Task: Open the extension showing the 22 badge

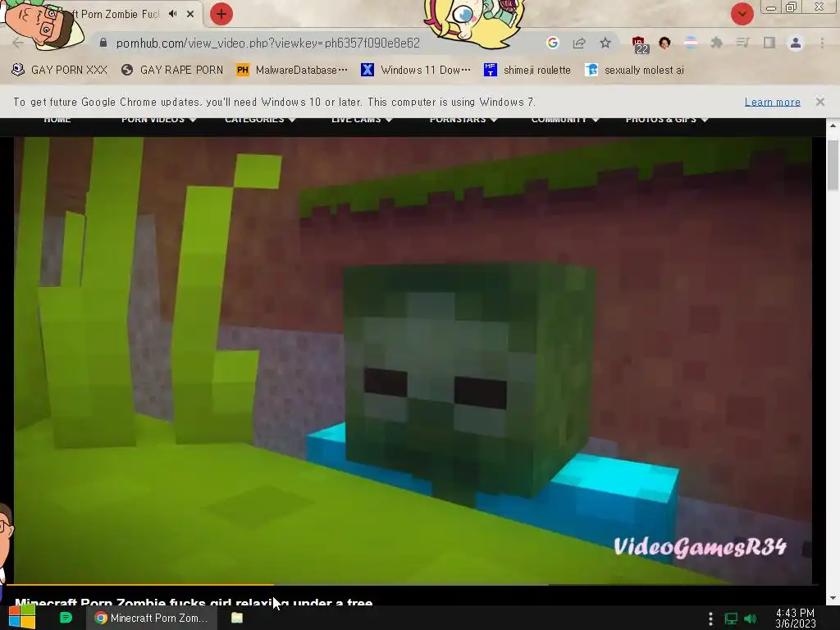Action: tap(640, 45)
